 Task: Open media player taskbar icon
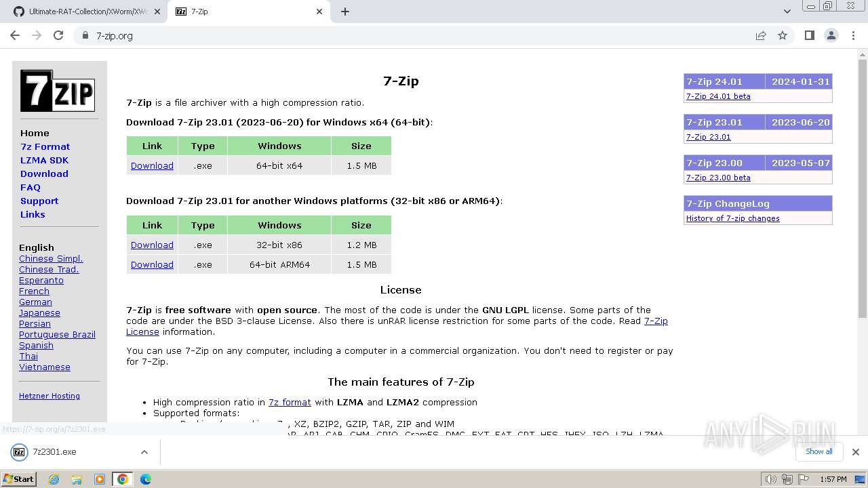pos(100,479)
